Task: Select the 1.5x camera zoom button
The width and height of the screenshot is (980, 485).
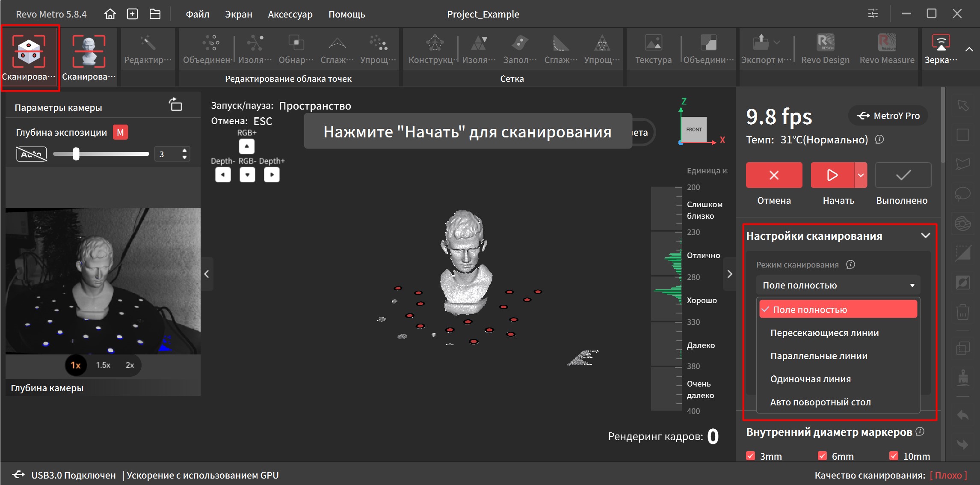Action: (x=103, y=365)
